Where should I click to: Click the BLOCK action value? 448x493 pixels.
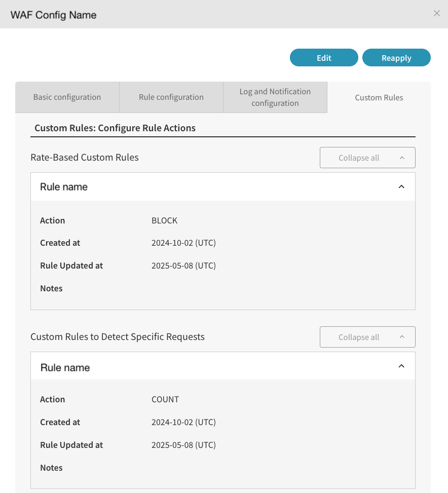click(x=164, y=220)
